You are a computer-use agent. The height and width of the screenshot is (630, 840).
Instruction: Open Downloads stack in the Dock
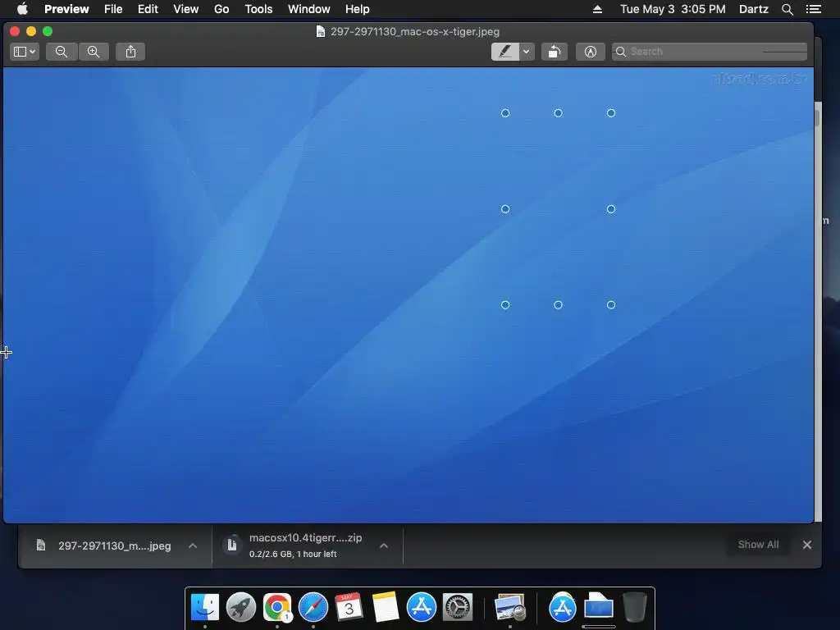point(598,607)
